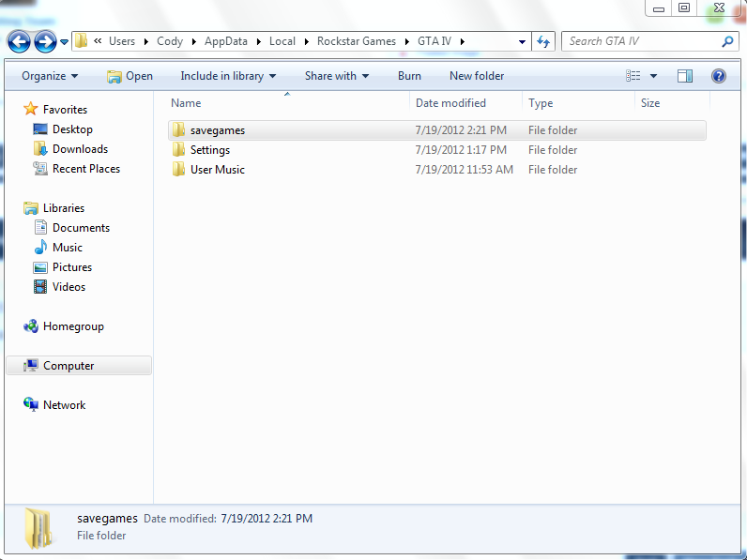Open the Include in library menu
This screenshot has width=747, height=560.
[228, 76]
